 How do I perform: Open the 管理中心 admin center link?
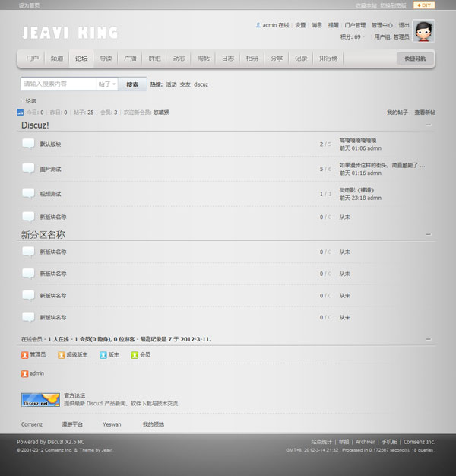click(x=382, y=25)
